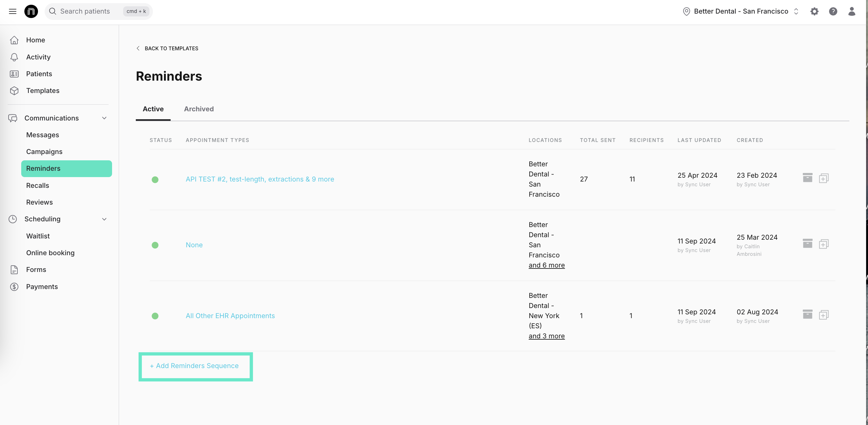Open Payments in sidebar
Image resolution: width=868 pixels, height=425 pixels.
point(42,287)
